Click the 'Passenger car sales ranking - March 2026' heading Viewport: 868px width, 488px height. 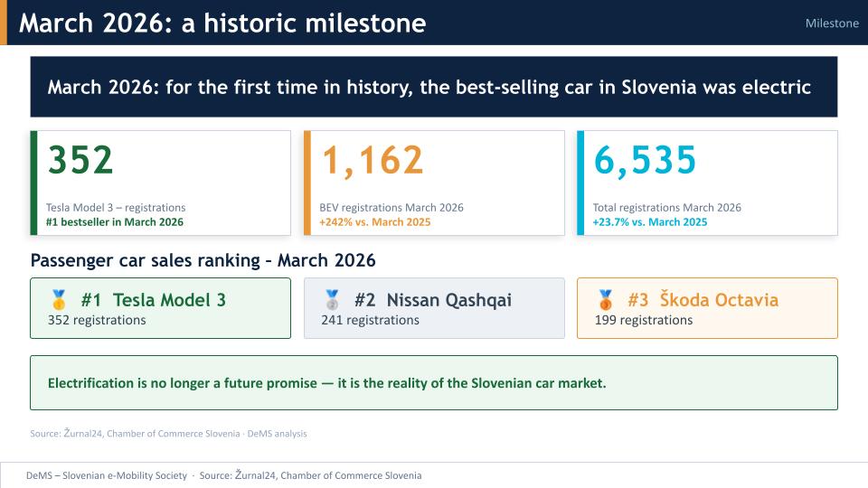point(203,260)
